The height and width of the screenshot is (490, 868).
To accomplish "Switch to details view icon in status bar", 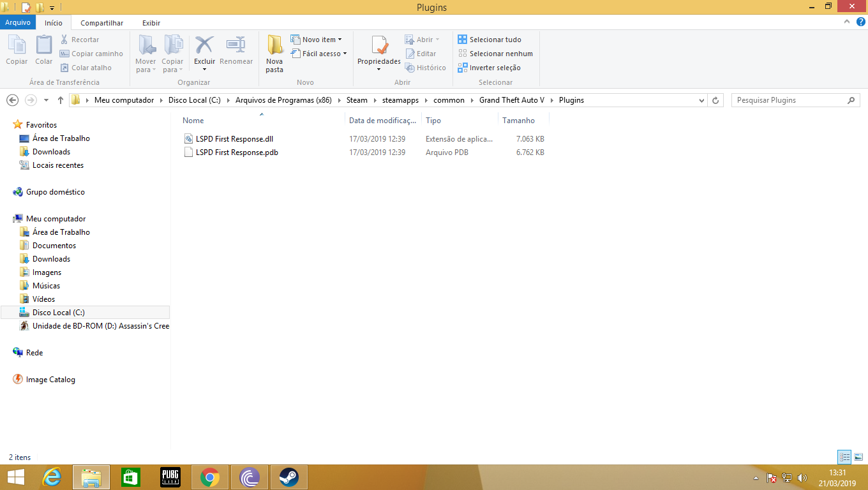I will (x=845, y=457).
